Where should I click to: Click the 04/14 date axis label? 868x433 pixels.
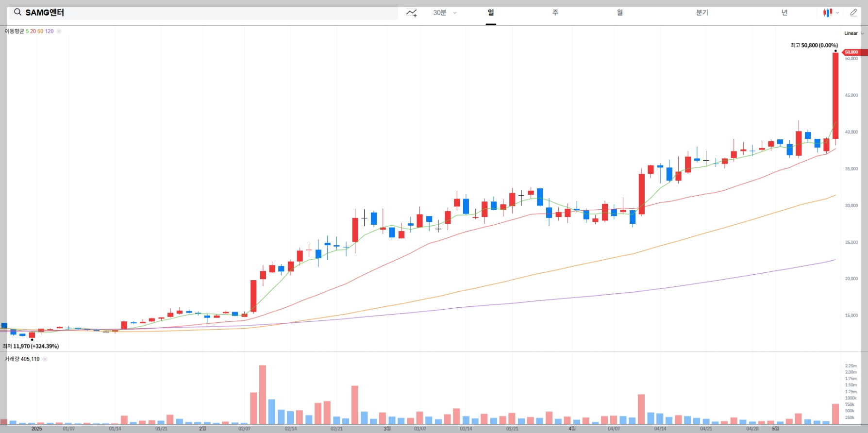coord(660,429)
